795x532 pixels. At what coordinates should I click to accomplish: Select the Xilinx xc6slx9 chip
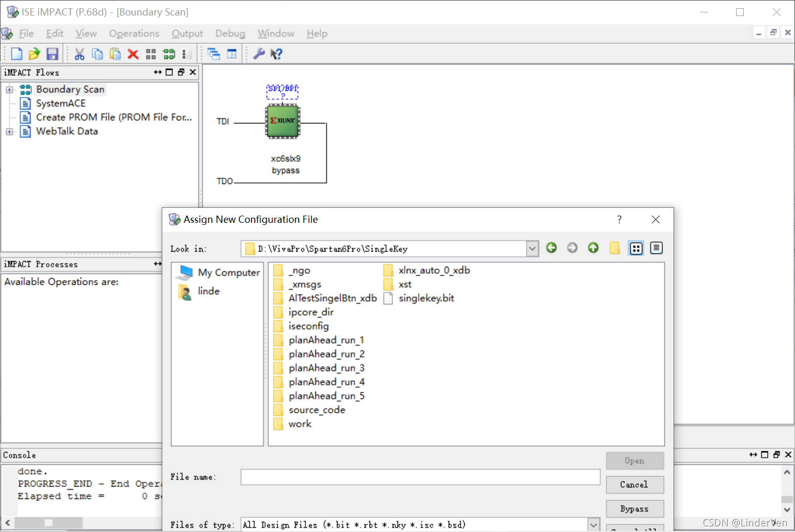(283, 121)
